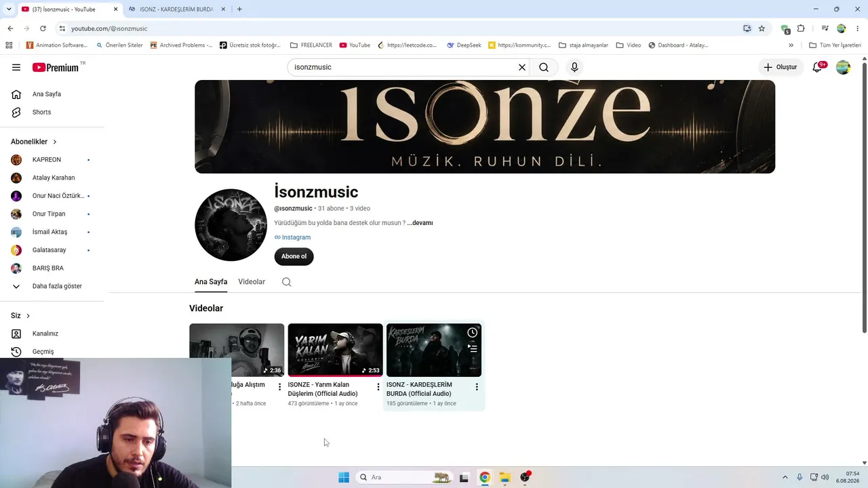Open a new browser tab
The width and height of the screenshot is (868, 488).
click(x=239, y=9)
